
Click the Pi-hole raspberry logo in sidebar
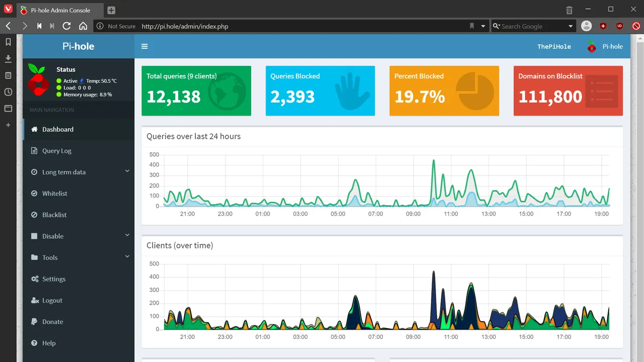38,79
